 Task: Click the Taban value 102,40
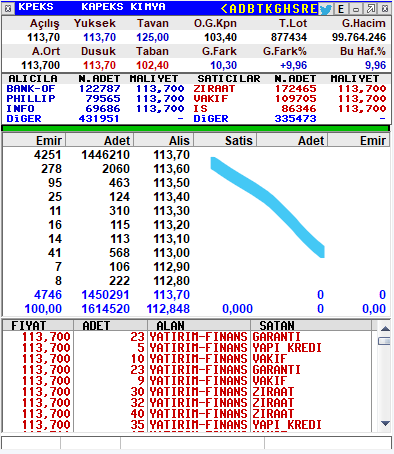tap(152, 65)
